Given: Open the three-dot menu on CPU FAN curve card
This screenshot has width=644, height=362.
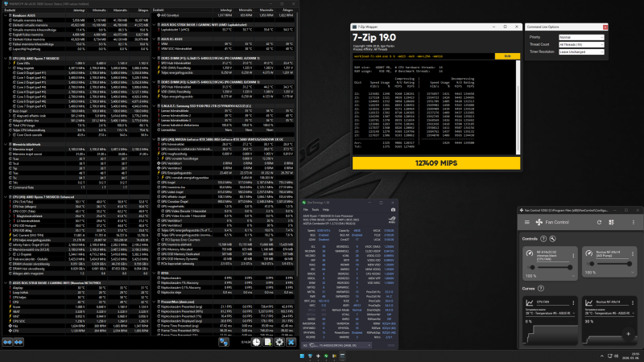Looking at the screenshot, I should pos(573,303).
